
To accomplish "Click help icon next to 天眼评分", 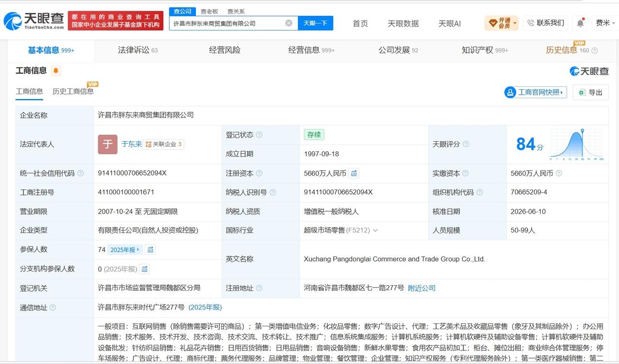I will 466,144.
